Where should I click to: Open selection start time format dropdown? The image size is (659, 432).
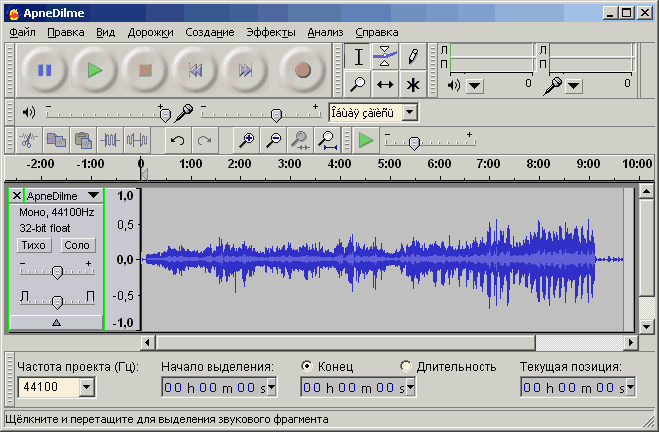click(x=271, y=387)
